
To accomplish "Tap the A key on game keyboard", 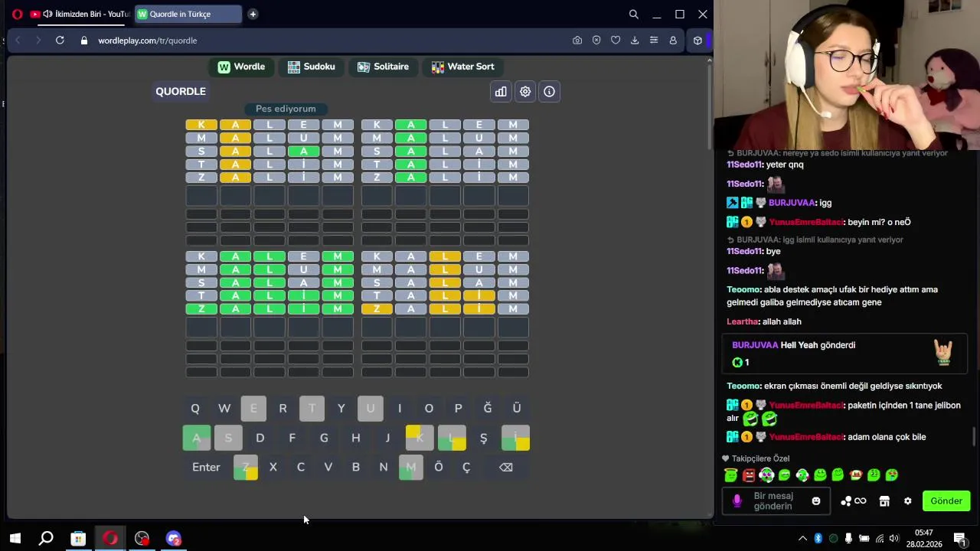I will [x=197, y=438].
